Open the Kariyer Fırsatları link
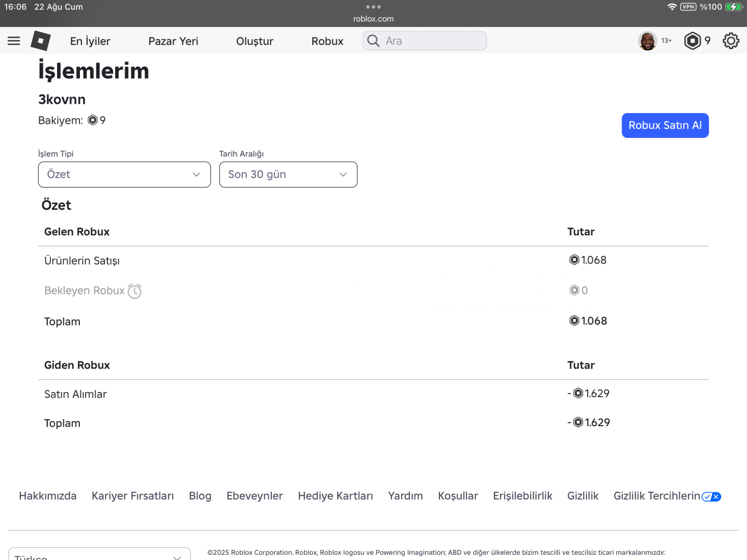The height and width of the screenshot is (560, 747). (x=133, y=496)
